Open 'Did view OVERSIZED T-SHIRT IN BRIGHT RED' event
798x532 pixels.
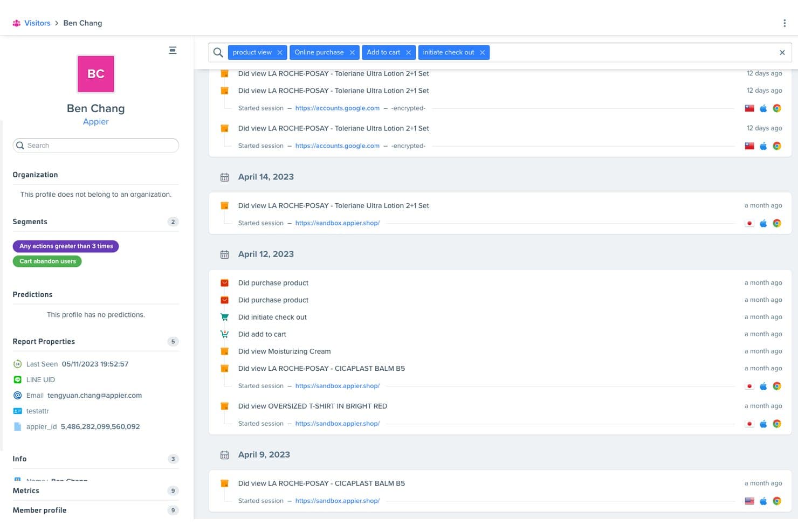click(x=313, y=406)
